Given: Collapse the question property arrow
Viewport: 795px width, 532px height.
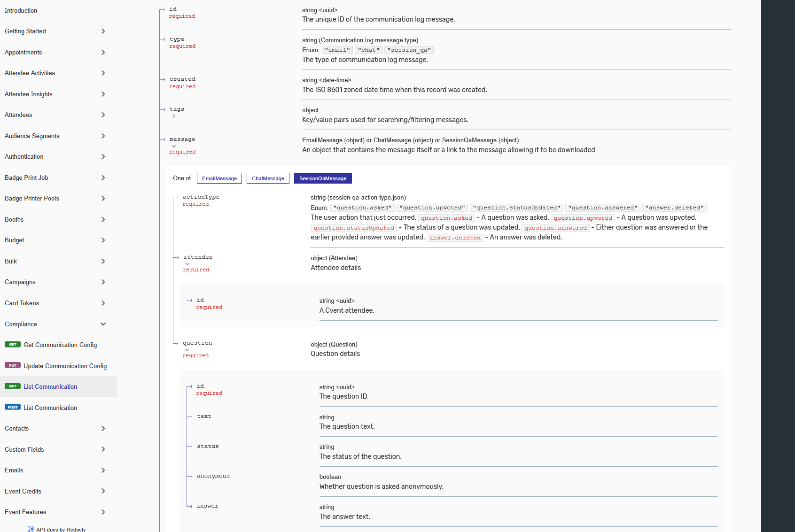Looking at the screenshot, I should coord(187,350).
